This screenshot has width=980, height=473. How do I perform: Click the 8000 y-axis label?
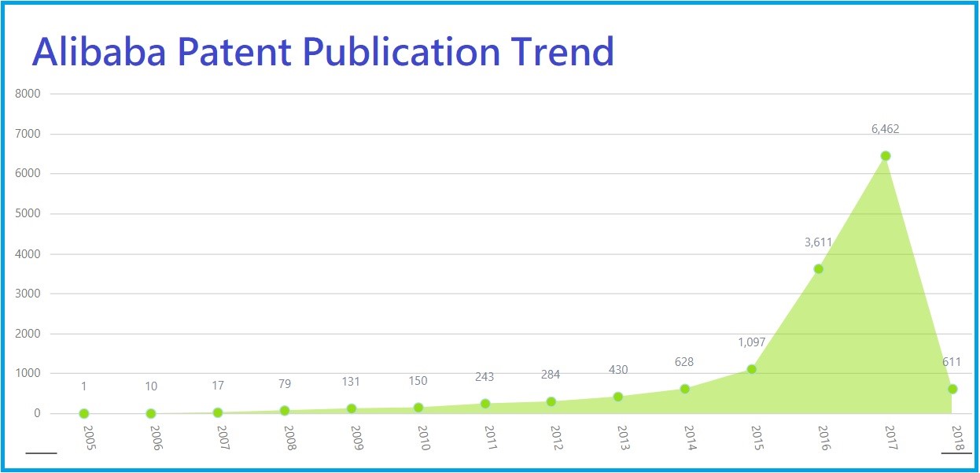(x=28, y=94)
